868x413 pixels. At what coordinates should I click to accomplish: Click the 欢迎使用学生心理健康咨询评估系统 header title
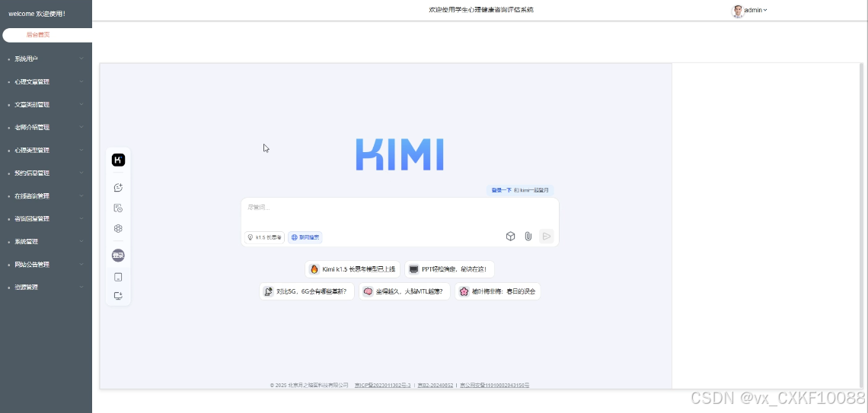(x=481, y=10)
